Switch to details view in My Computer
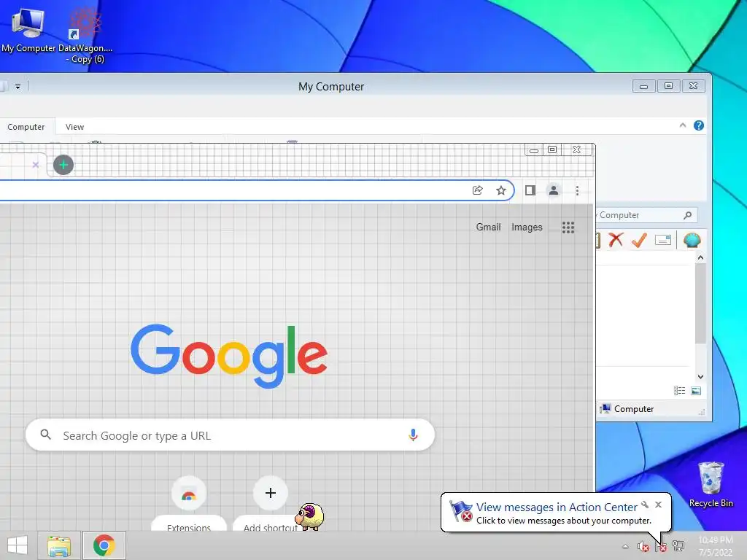Viewport: 747px width, 560px height. [x=679, y=391]
